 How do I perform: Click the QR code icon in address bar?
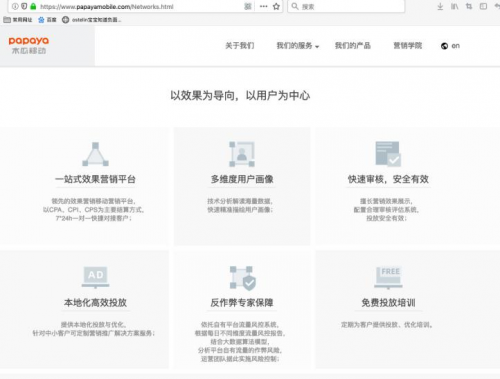point(248,6)
